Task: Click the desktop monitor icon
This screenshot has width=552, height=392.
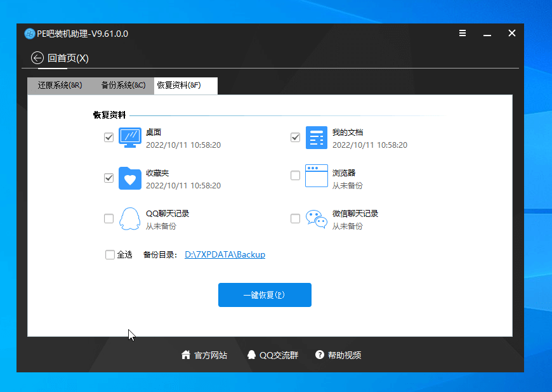Action: (130, 138)
